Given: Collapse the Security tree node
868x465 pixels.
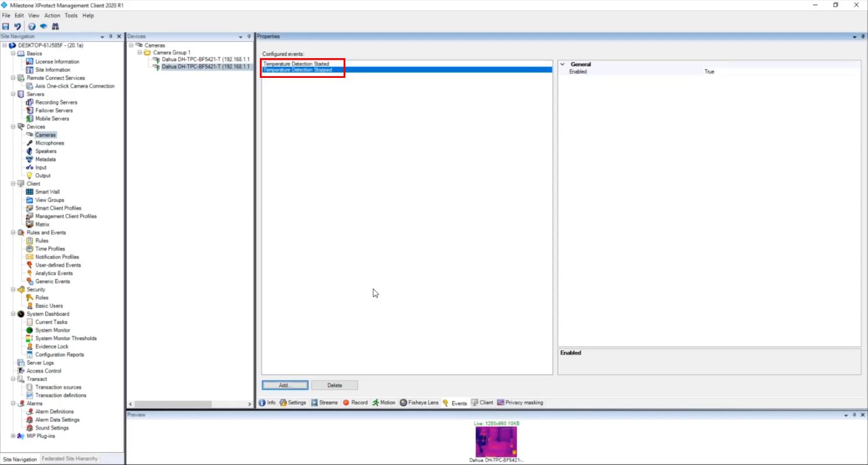Looking at the screenshot, I should 13,289.
